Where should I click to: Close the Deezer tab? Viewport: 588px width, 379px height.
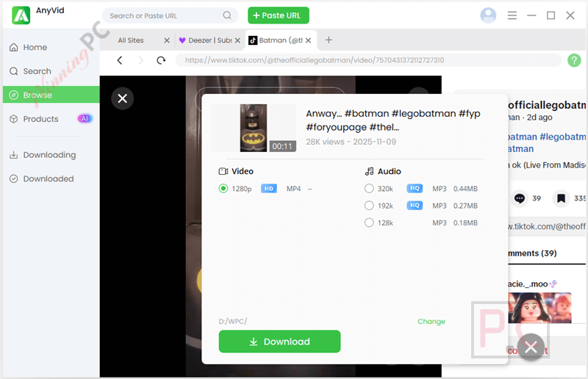(x=237, y=40)
